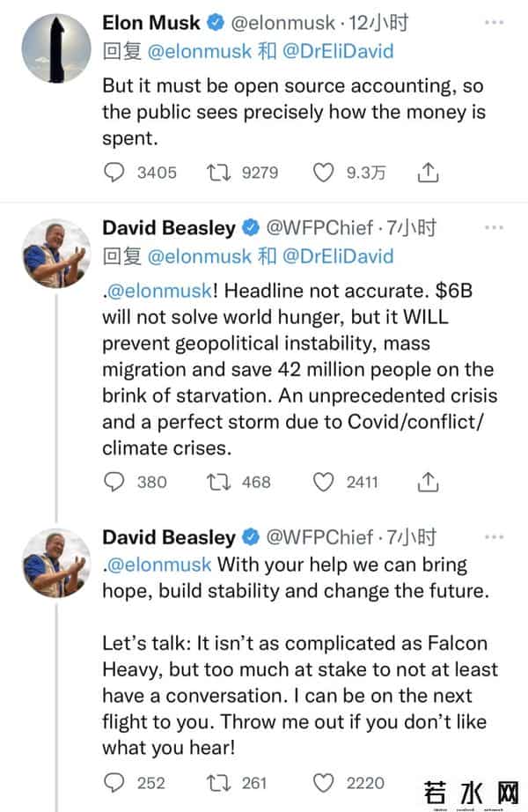Image resolution: width=528 pixels, height=812 pixels.
Task: Reply to Beasley's Falcon Heavy tweet
Action: [x=114, y=782]
